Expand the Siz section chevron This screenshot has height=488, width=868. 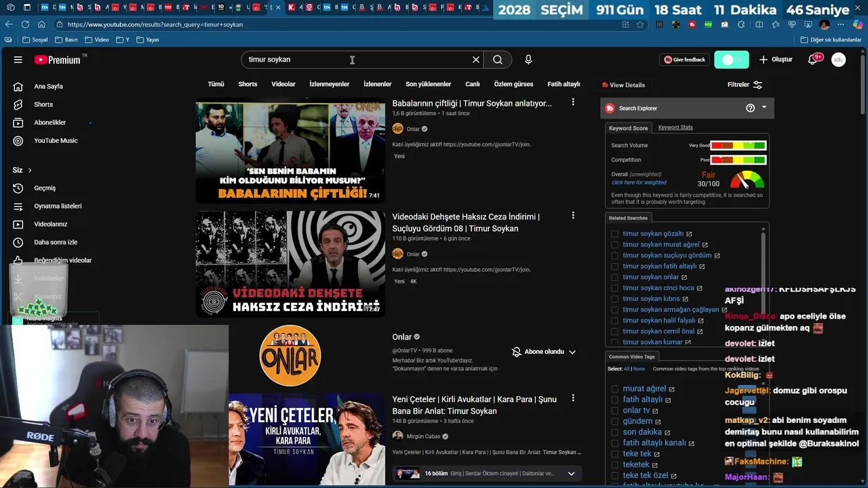click(x=30, y=170)
